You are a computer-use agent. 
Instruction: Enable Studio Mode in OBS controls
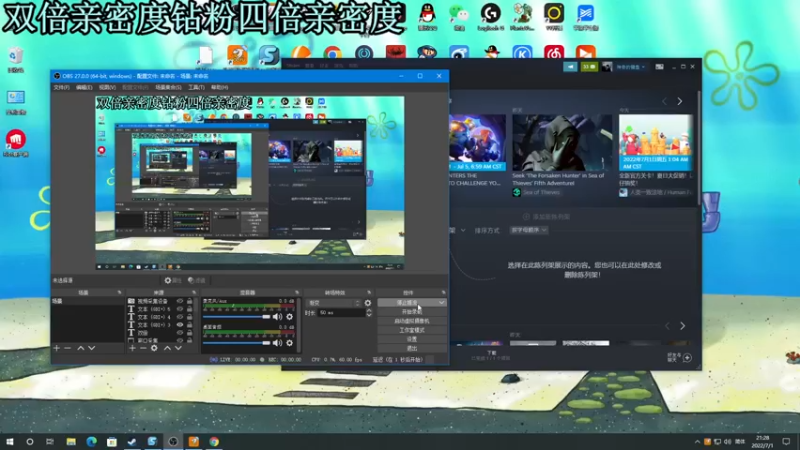tap(412, 330)
